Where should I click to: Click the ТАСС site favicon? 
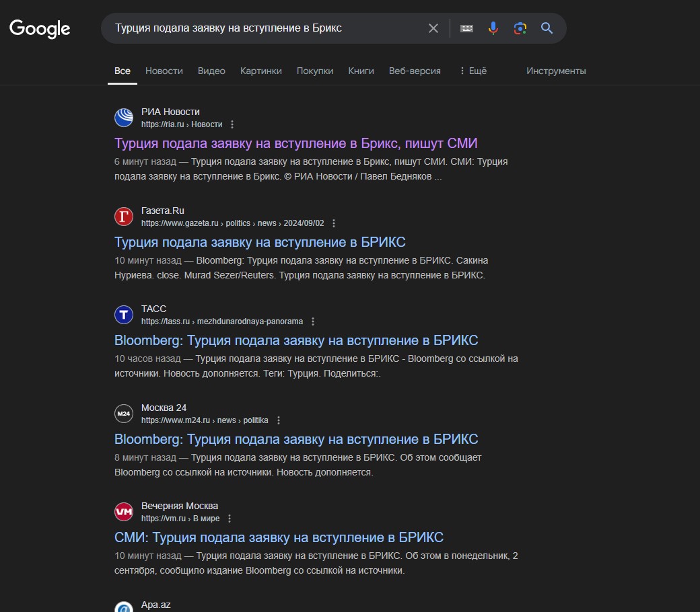click(x=124, y=315)
